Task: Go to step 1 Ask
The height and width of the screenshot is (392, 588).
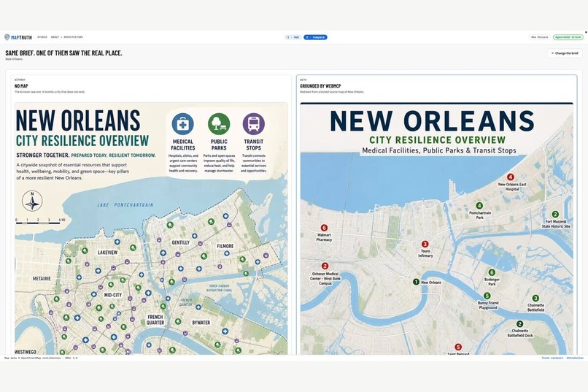Action: (x=293, y=37)
